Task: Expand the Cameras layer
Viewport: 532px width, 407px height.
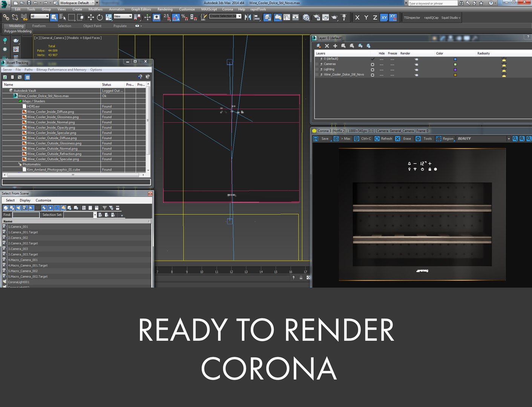Action: point(317,64)
